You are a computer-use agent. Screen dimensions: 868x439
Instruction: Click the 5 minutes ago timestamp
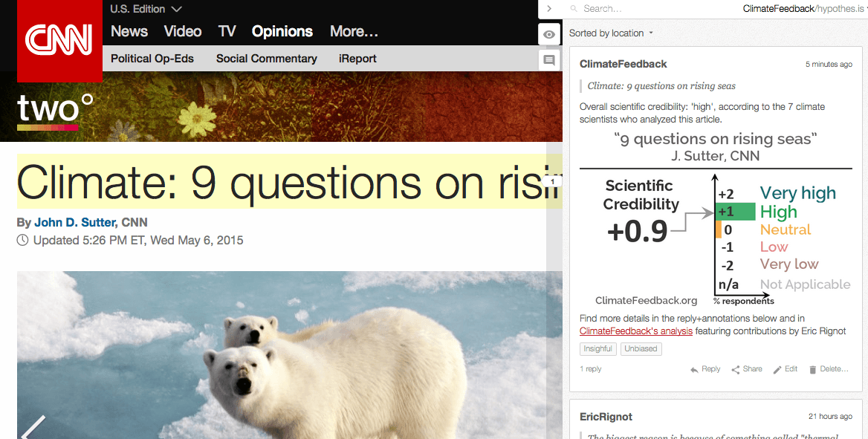click(x=829, y=64)
